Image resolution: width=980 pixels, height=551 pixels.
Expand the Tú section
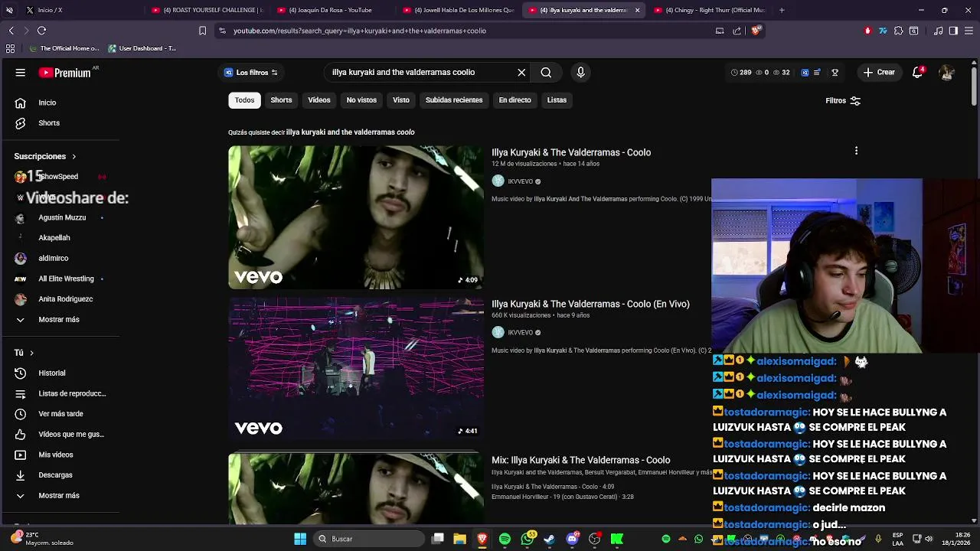click(24, 353)
